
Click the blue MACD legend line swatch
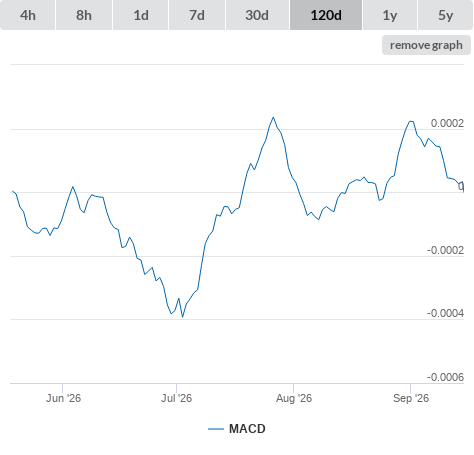pyautogui.click(x=216, y=429)
